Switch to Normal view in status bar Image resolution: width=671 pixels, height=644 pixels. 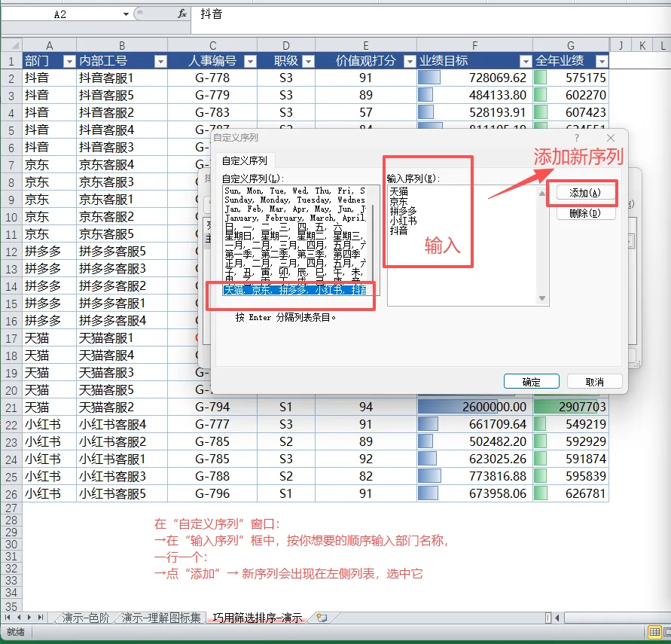pyautogui.click(x=654, y=632)
